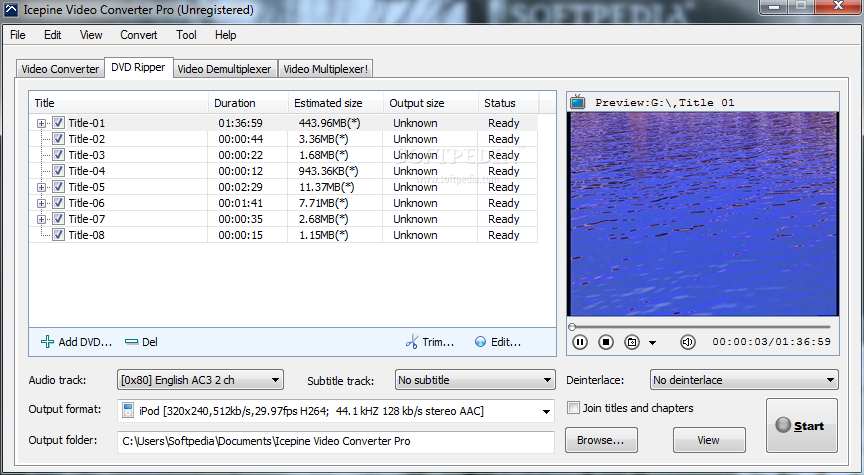Pause the preview playback

pyautogui.click(x=580, y=342)
